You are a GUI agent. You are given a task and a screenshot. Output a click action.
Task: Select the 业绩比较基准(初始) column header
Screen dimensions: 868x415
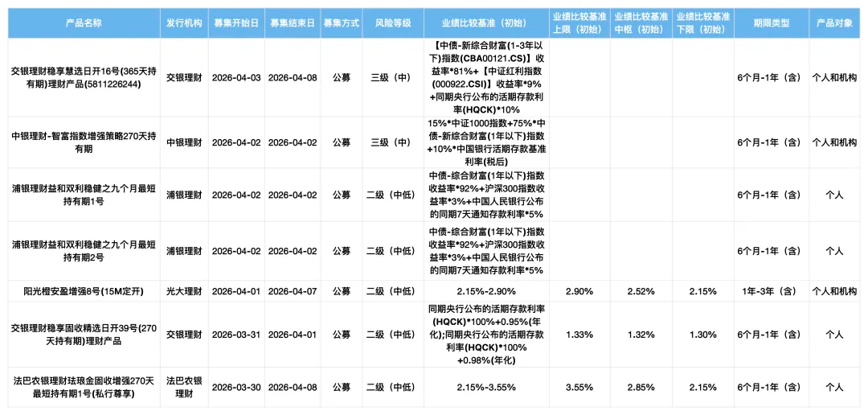click(486, 23)
